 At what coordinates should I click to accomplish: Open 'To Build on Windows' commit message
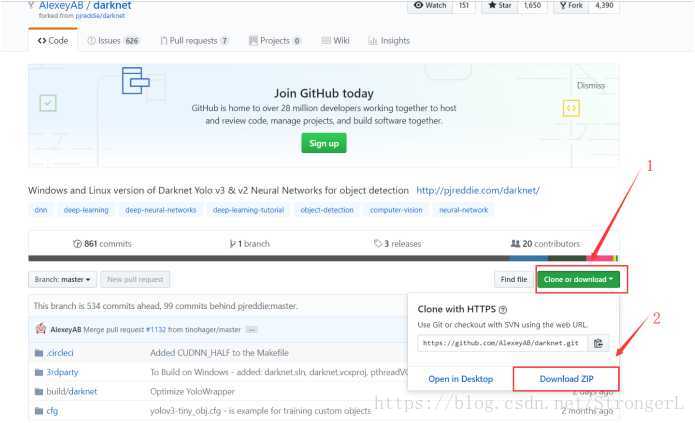tap(278, 372)
